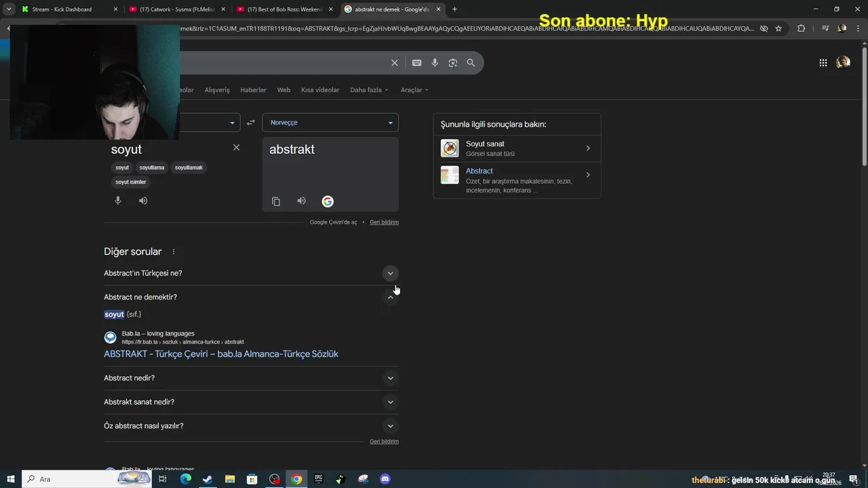
Task: Listen to the translation 'abstrakt'
Action: coord(301,201)
